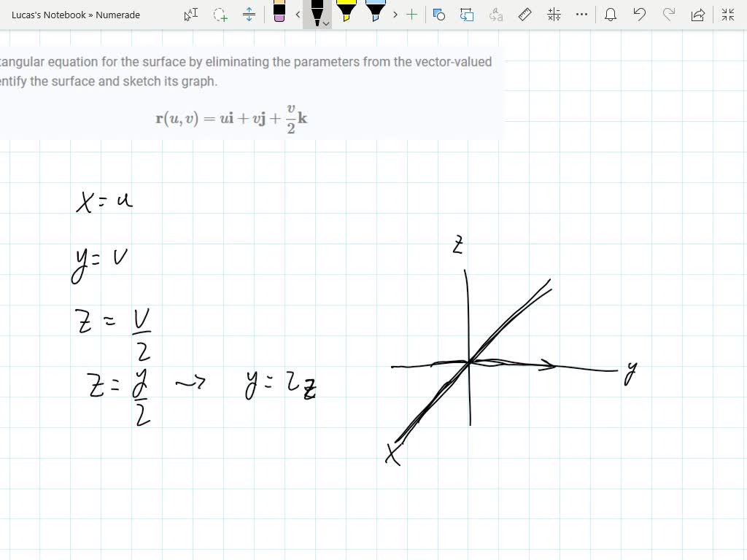Open the Share options
The height and width of the screenshot is (560, 747).
coord(697,15)
